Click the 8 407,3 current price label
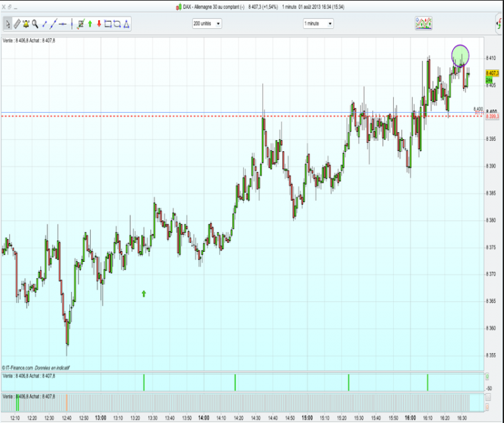This screenshot has height=423, width=504. (492, 74)
